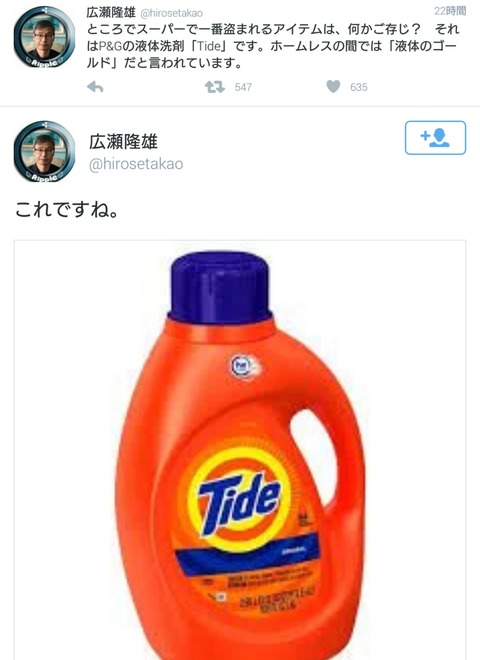This screenshot has width=480, height=660.
Task: Click @hirosetakao handle in top tweet
Action: coord(171,13)
